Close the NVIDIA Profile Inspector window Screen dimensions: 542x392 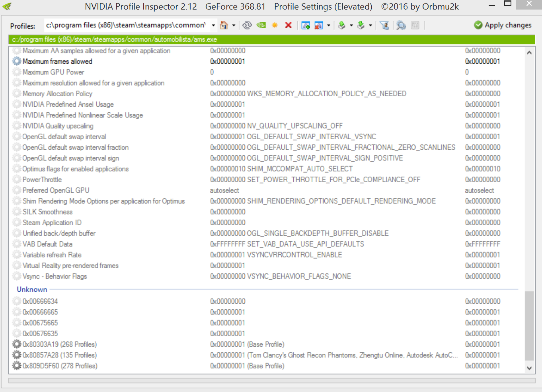tap(529, 4)
